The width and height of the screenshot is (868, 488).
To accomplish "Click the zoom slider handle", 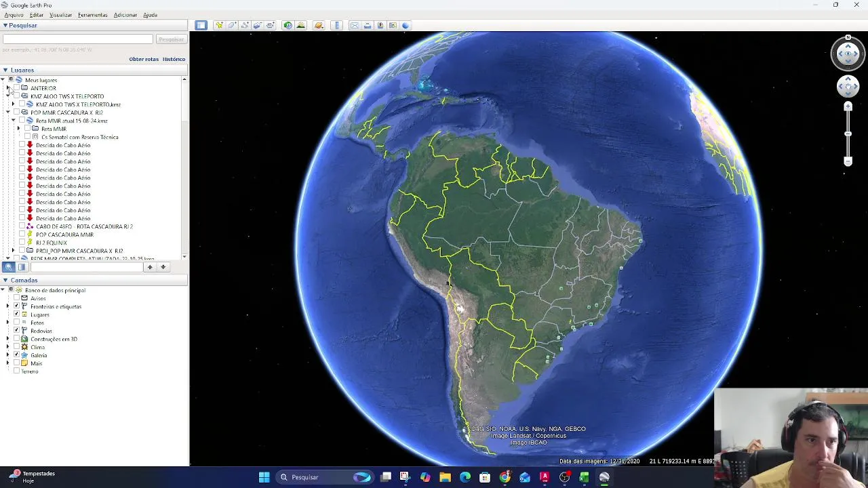I will tap(848, 134).
